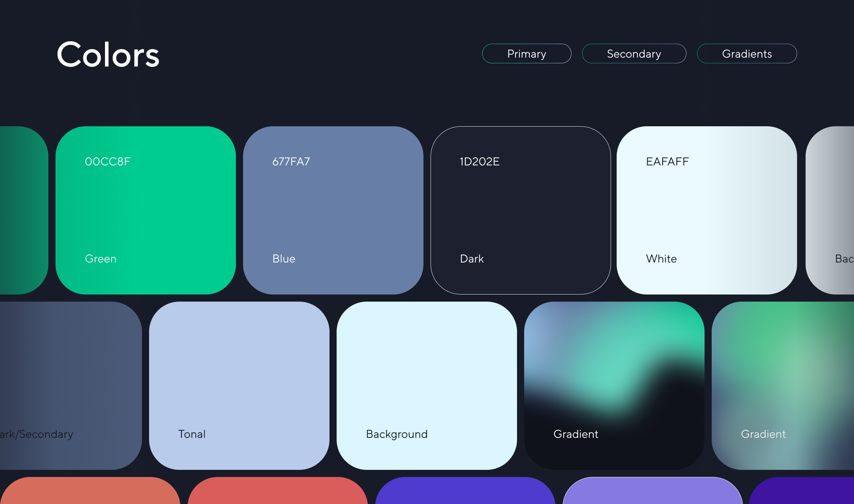Select the Blue 677FA7 swatch
The image size is (854, 504).
coord(333,210)
